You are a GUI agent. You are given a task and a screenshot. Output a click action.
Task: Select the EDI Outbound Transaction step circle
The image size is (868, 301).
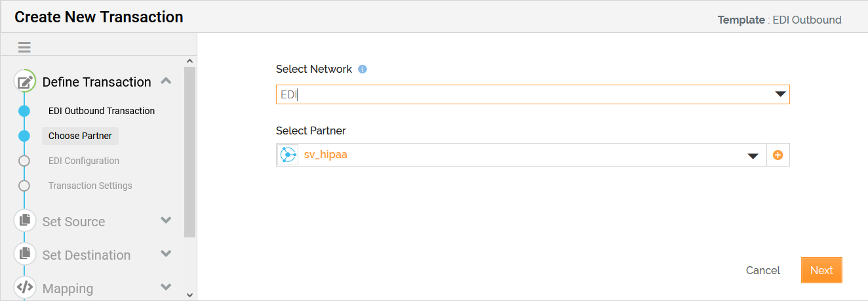coord(24,111)
